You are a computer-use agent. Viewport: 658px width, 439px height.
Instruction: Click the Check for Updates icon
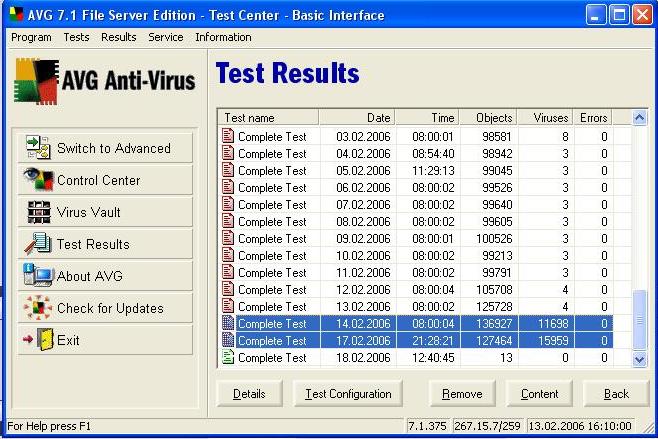[38, 308]
